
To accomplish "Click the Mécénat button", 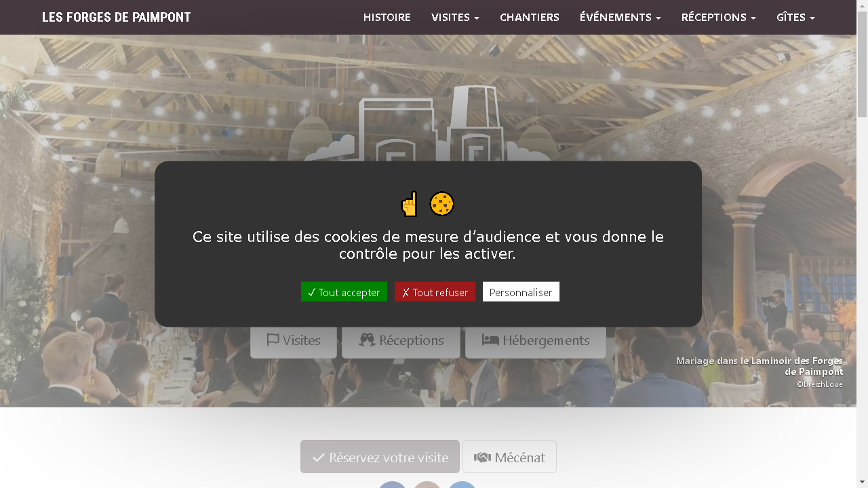I will [x=509, y=457].
